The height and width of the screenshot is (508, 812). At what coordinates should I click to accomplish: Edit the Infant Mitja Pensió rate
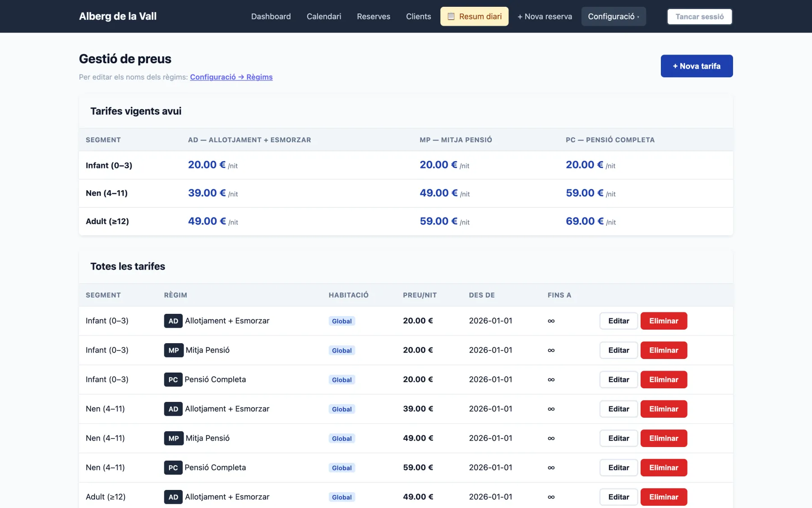coord(618,350)
